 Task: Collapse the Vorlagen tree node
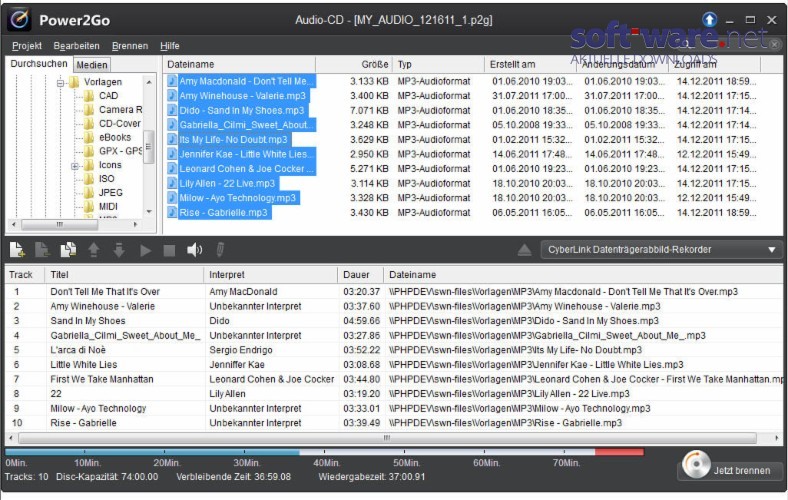point(61,82)
